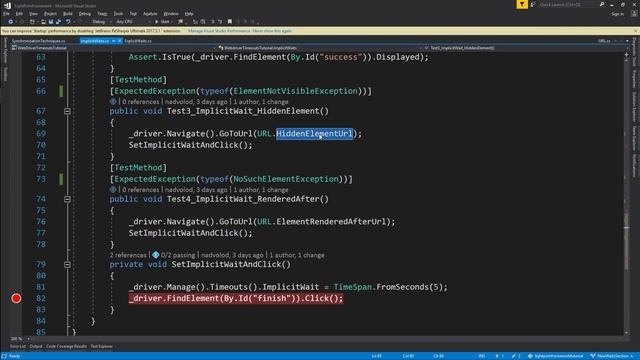Click the bookmark toolbar icon

[x=230, y=22]
